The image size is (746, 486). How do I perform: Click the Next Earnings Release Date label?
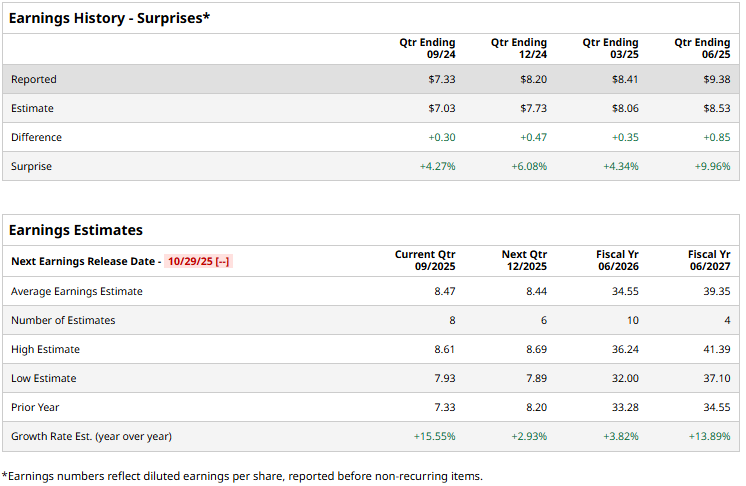coord(83,261)
